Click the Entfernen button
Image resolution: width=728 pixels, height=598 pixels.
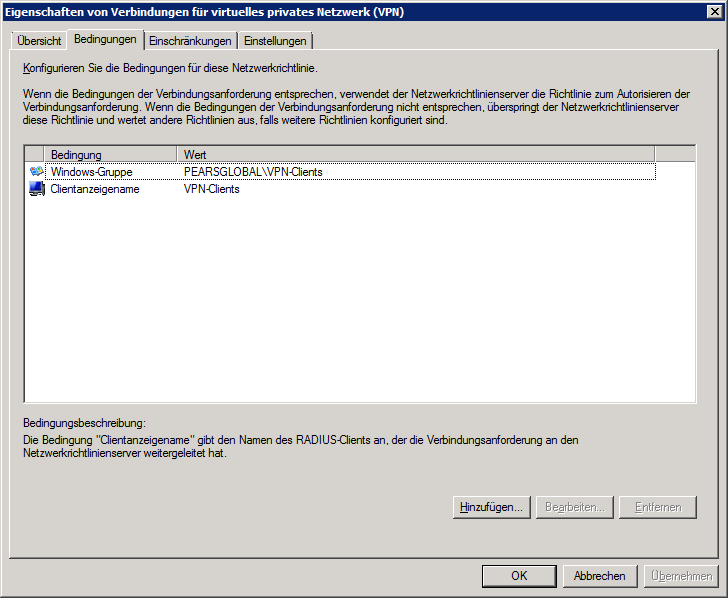pyautogui.click(x=658, y=507)
